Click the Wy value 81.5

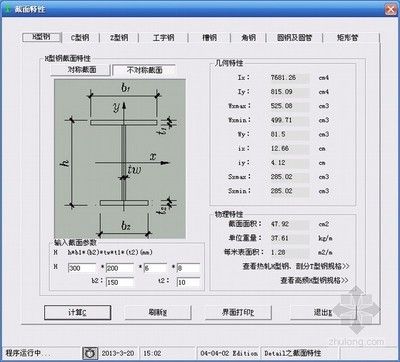coord(289,134)
